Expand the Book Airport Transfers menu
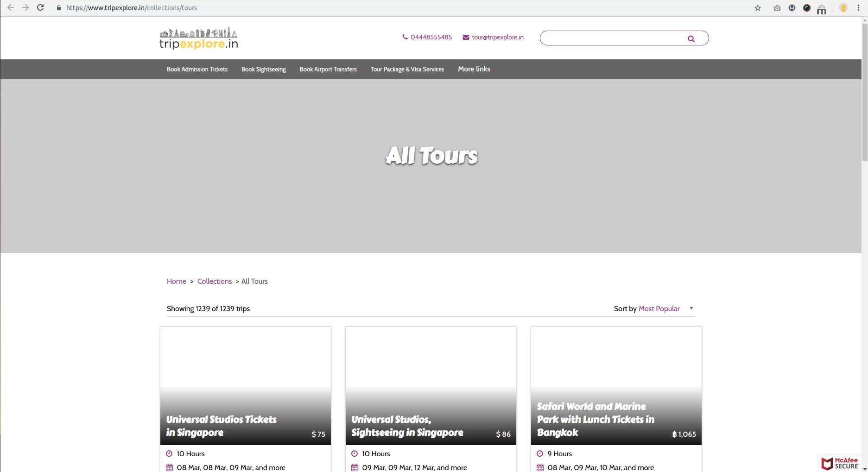This screenshot has width=868, height=472. [x=328, y=70]
